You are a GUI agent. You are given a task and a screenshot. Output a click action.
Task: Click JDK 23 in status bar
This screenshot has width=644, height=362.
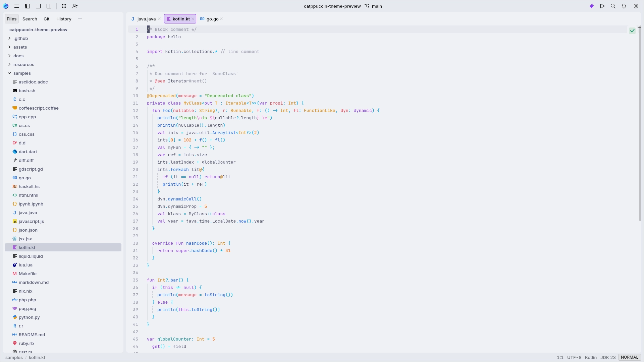(x=608, y=357)
